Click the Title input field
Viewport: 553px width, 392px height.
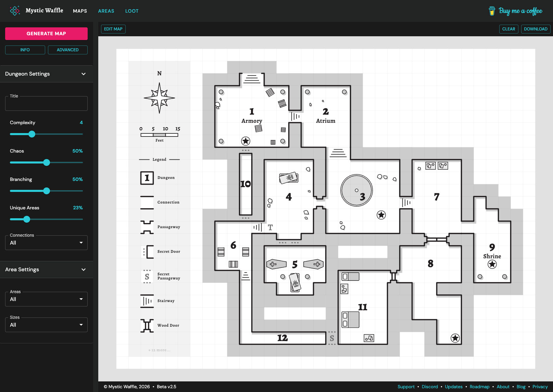pos(46,103)
